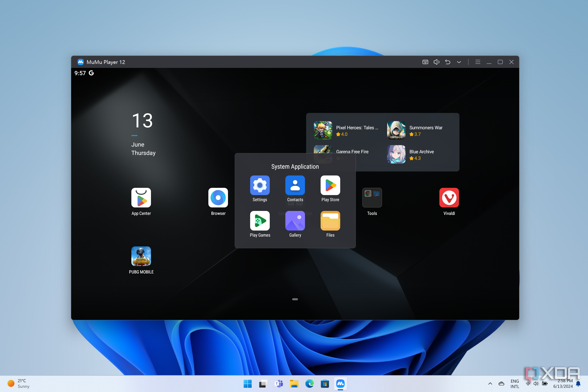Open the Gallery app

click(x=295, y=221)
